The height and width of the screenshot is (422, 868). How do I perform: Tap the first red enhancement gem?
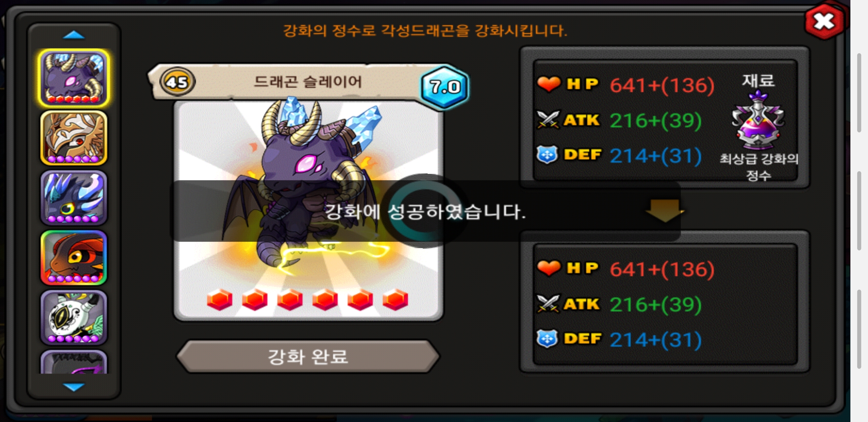tap(220, 300)
